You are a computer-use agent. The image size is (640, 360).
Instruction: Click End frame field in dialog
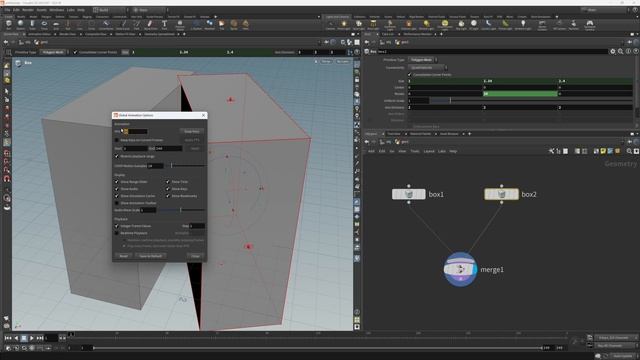pyautogui.click(x=169, y=149)
